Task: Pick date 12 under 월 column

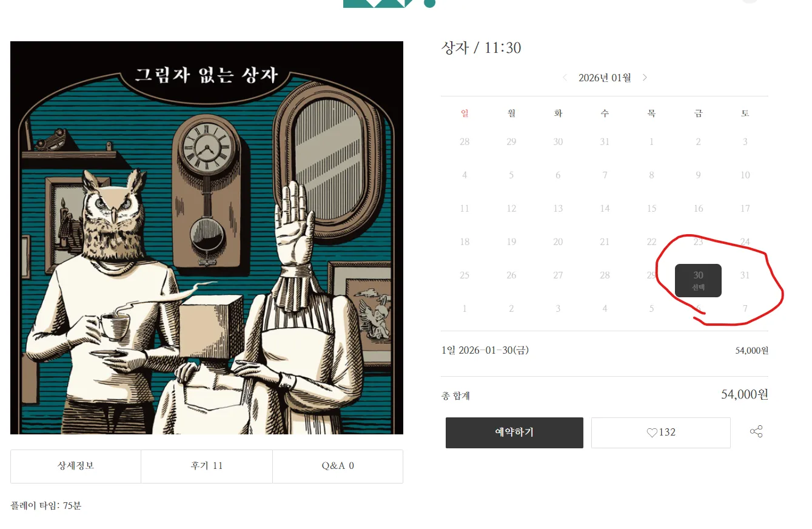Action: (x=511, y=209)
